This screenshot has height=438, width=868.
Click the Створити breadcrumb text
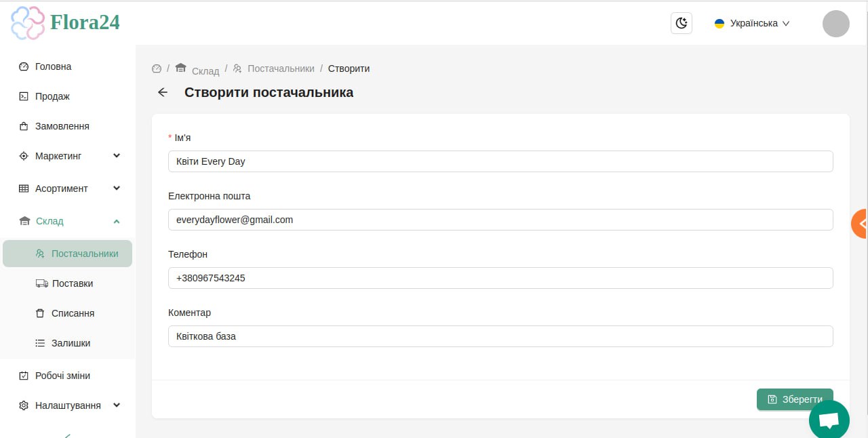[x=349, y=68]
